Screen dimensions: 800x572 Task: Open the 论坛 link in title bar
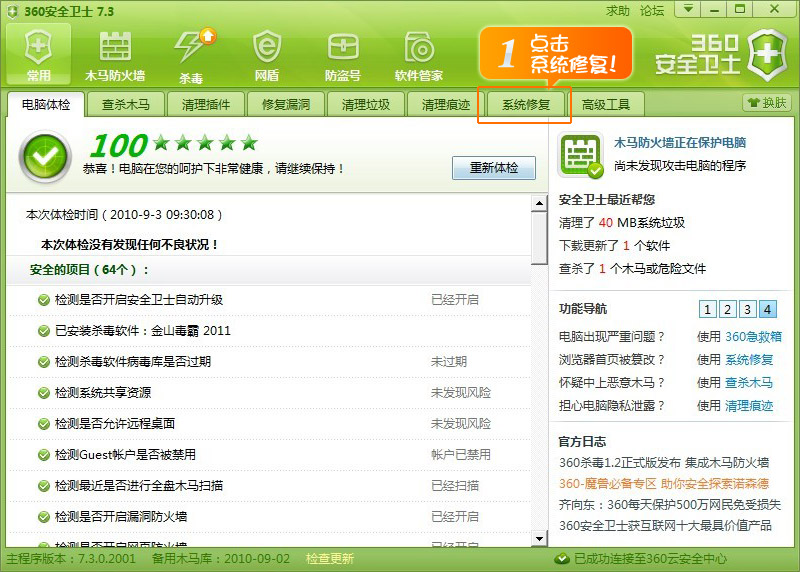[x=652, y=11]
